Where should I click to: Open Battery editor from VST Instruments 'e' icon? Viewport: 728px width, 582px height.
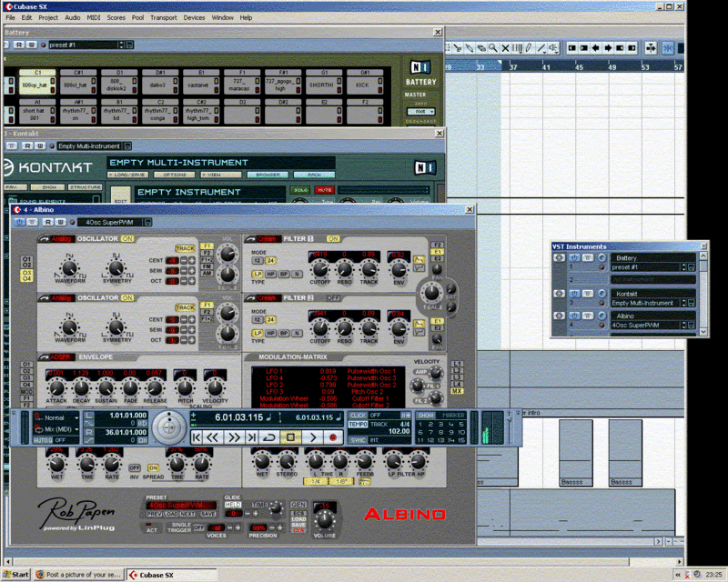602,257
